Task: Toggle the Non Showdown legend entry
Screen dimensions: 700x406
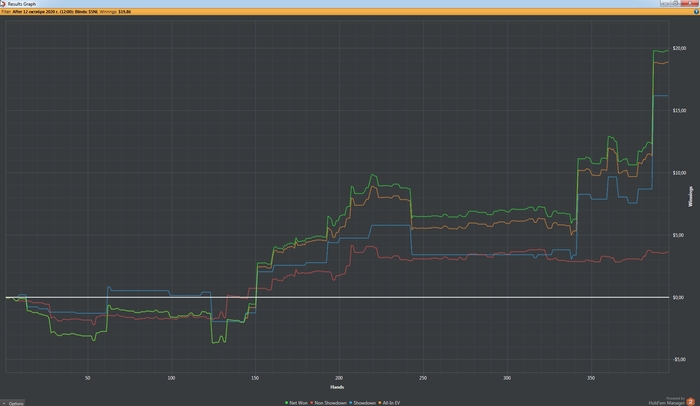Action: [329, 403]
